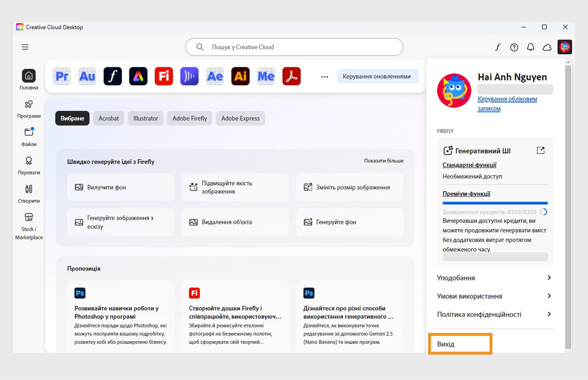588x380 pixels.
Task: Expand Умови використання submenu
Action: coord(495,296)
